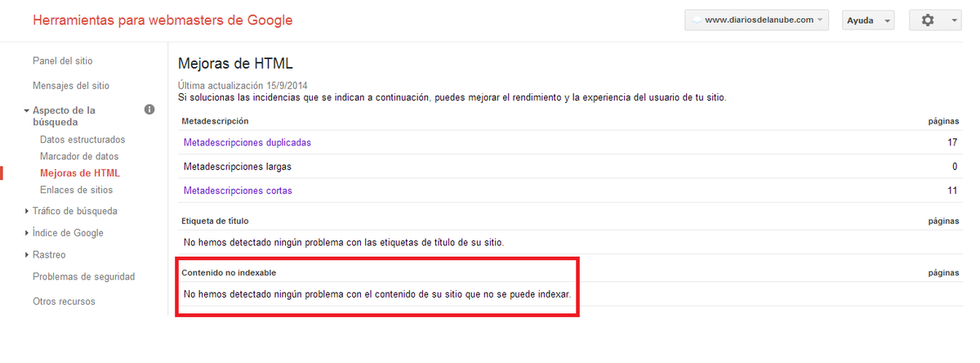This screenshot has width=980, height=363.
Task: Open Enlaces de sitios
Action: [76, 190]
